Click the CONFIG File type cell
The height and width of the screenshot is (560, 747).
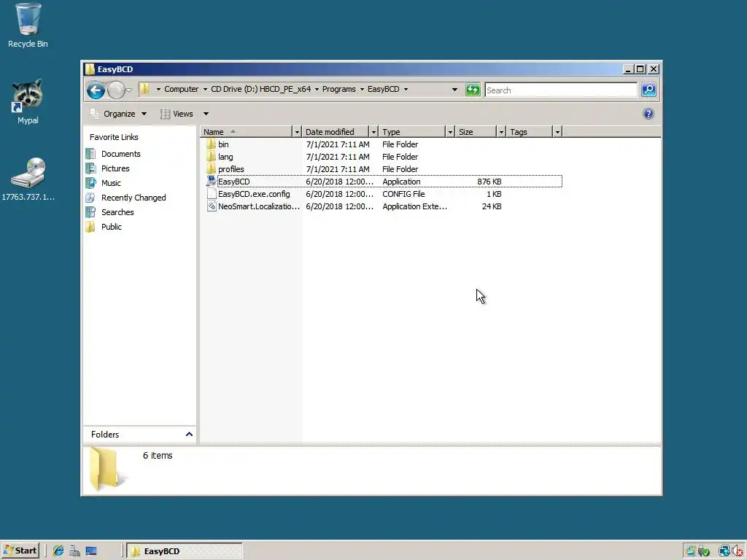tap(403, 194)
